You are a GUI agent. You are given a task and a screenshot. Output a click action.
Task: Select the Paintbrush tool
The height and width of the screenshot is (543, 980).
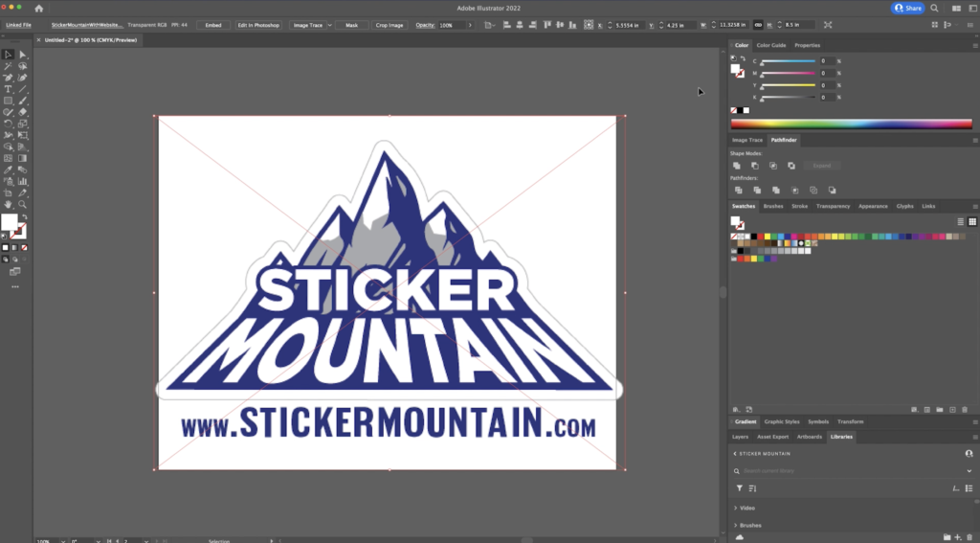click(23, 101)
